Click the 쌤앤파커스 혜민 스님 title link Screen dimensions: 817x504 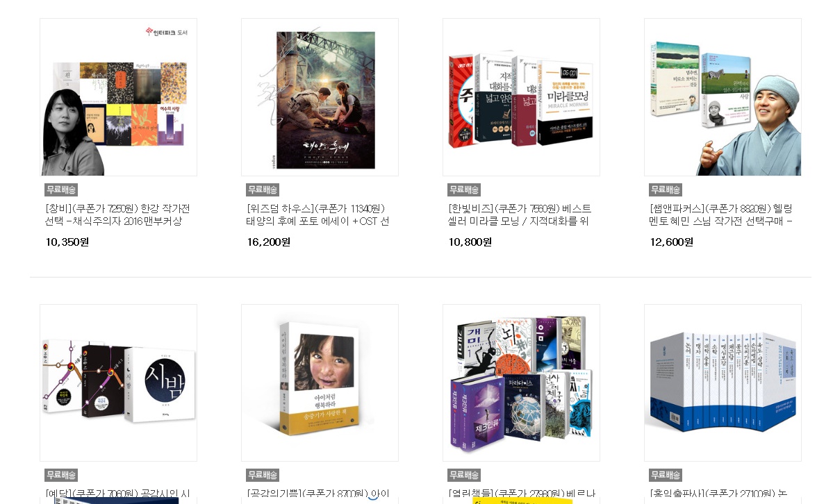click(x=721, y=215)
